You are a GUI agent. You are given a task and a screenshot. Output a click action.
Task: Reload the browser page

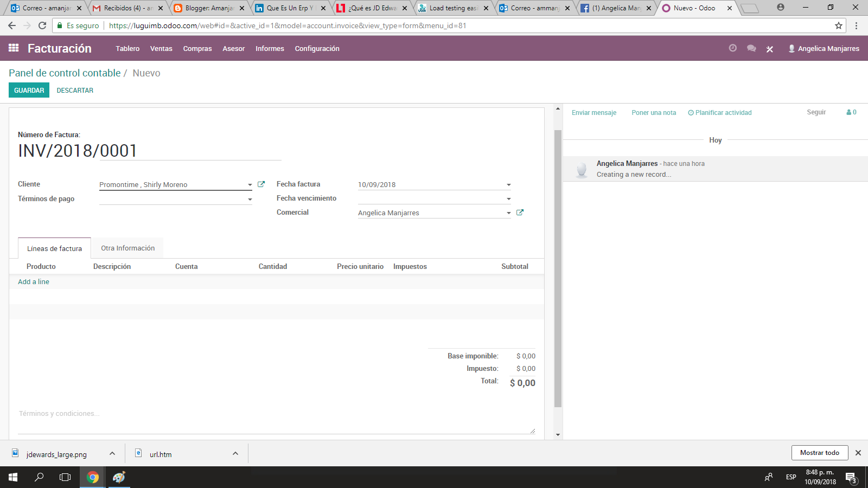[42, 25]
